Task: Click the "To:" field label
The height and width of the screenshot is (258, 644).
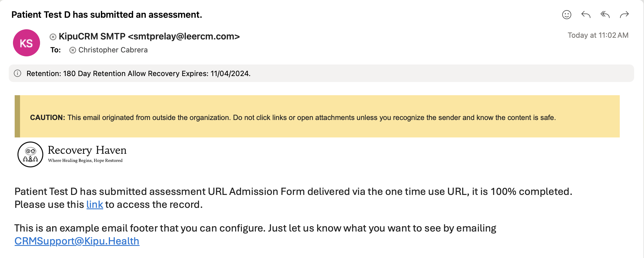Action: (x=56, y=50)
